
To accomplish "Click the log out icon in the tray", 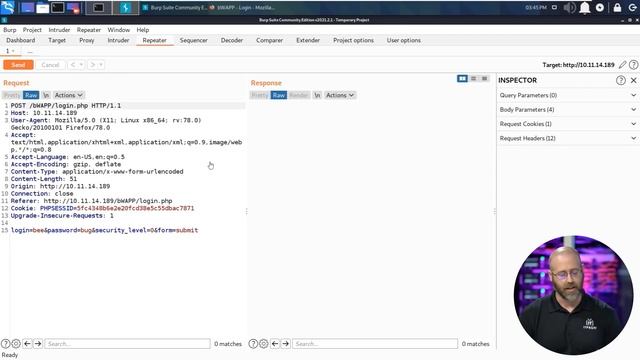I will pyautogui.click(x=633, y=7).
